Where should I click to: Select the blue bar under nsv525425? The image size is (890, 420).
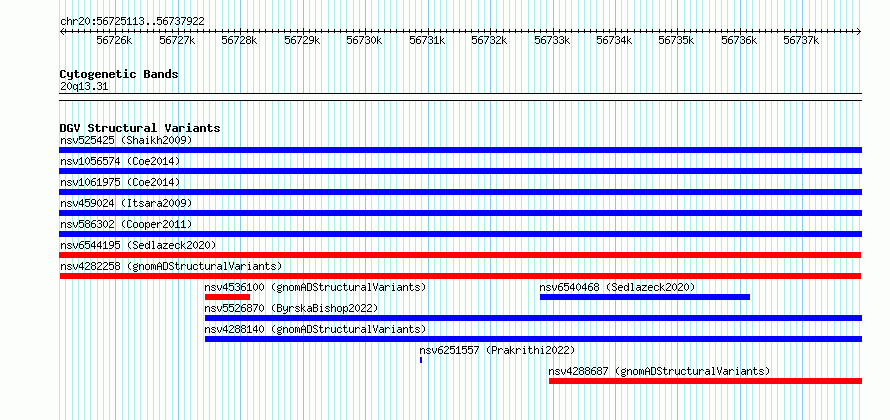pos(460,150)
